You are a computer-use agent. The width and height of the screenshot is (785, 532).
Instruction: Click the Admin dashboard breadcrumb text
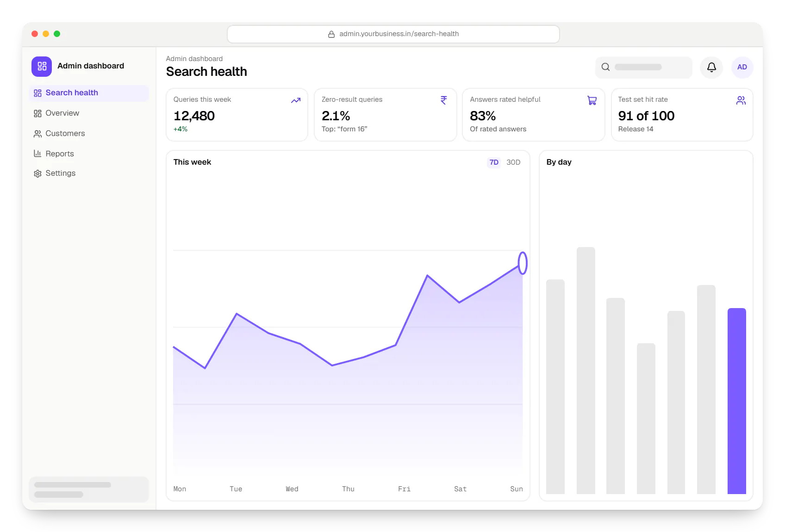pyautogui.click(x=194, y=59)
